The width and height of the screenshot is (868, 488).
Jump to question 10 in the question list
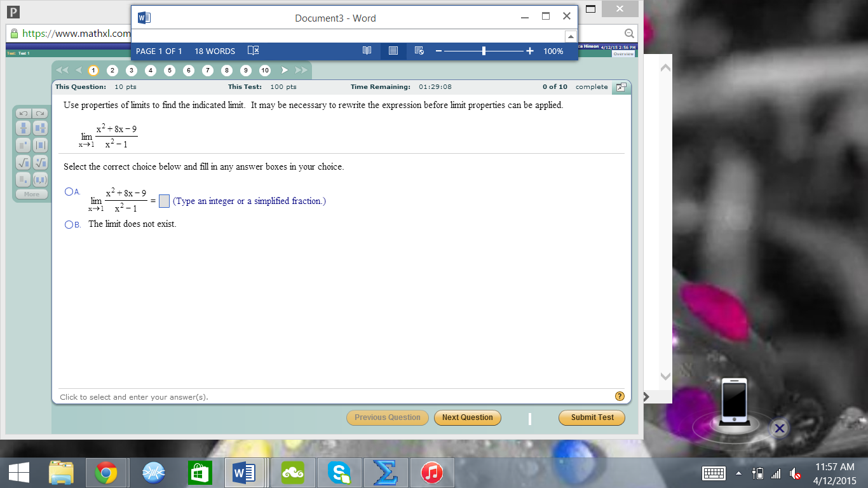click(x=264, y=70)
